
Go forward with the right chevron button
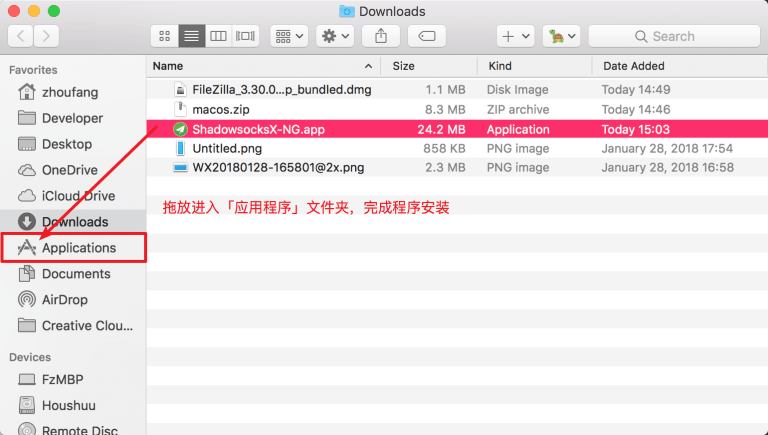(46, 36)
